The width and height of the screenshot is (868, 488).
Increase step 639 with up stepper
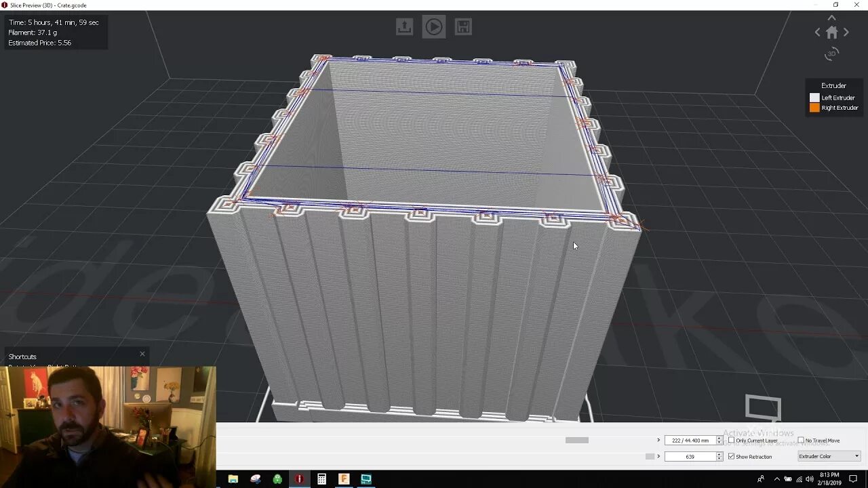[719, 454]
